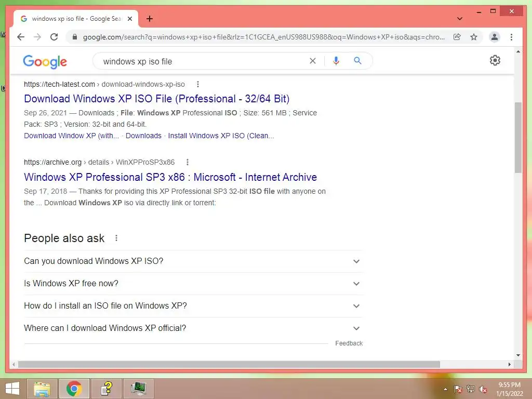
Task: Open options dots for the tech-latest.com result
Action: pyautogui.click(x=198, y=84)
